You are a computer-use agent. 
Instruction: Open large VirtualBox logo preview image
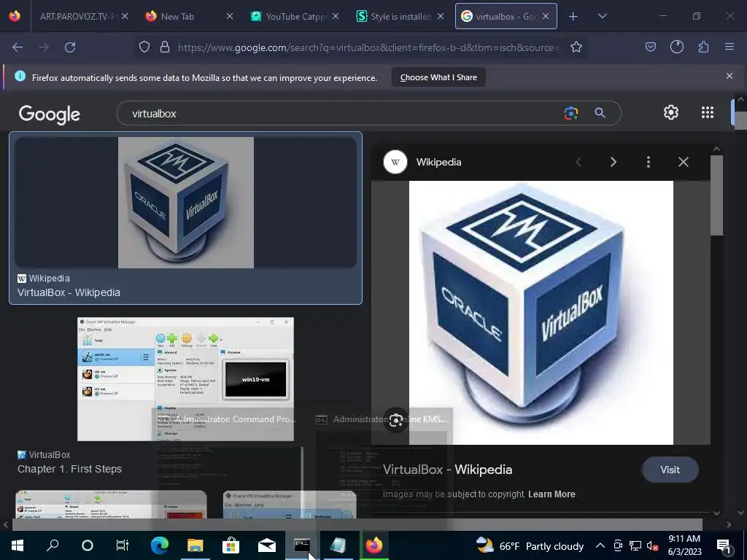pyautogui.click(x=541, y=313)
